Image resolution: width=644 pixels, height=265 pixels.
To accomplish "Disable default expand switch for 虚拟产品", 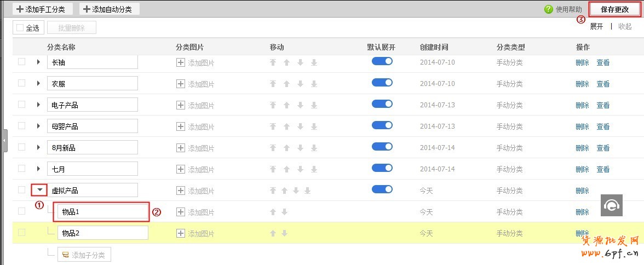I will point(382,189).
